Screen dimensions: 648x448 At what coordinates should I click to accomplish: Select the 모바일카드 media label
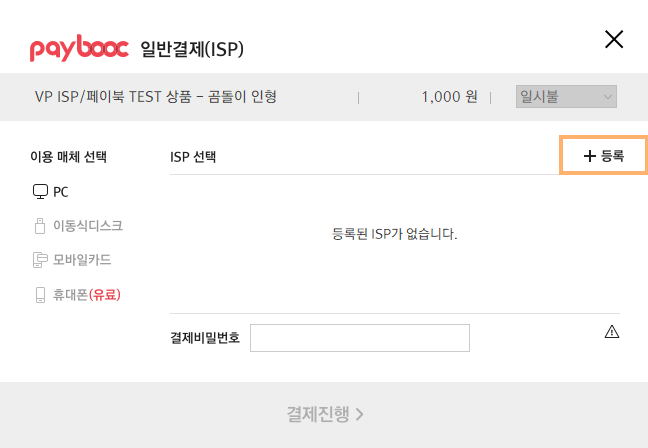tap(82, 260)
